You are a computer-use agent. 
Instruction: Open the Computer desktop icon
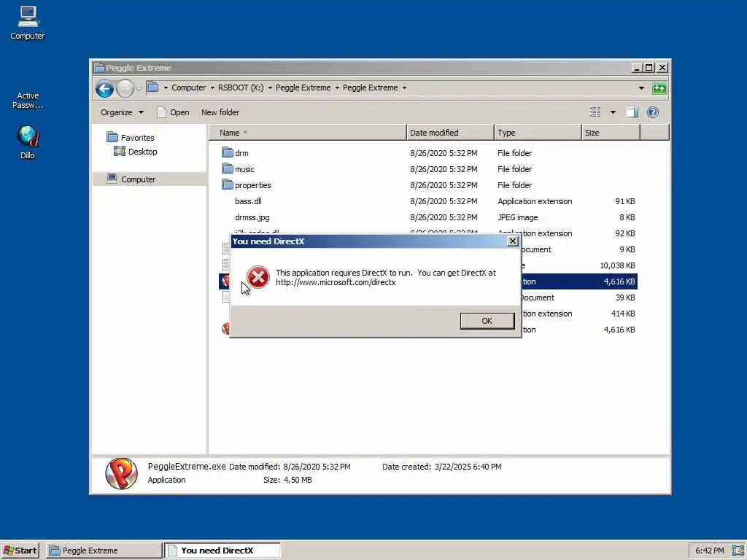28,23
